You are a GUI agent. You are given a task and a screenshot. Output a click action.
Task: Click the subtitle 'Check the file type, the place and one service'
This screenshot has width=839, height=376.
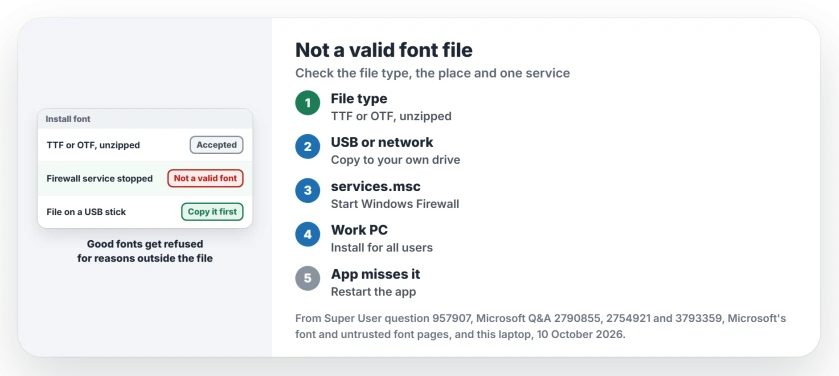432,73
